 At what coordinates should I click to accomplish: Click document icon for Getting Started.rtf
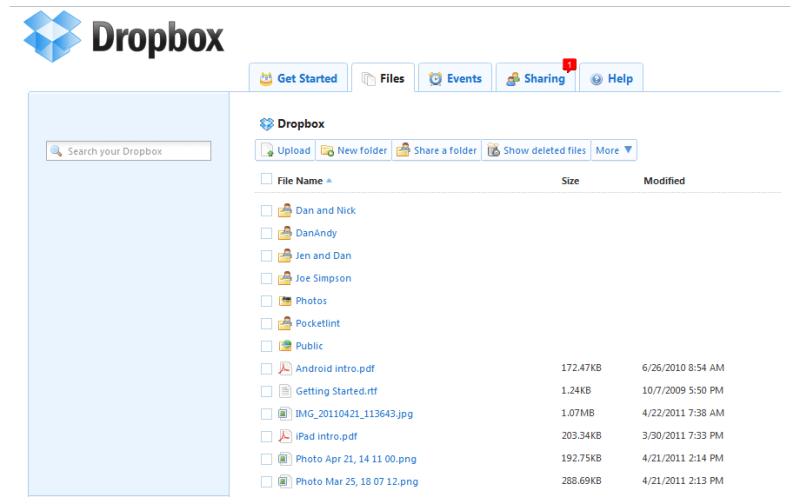[285, 391]
